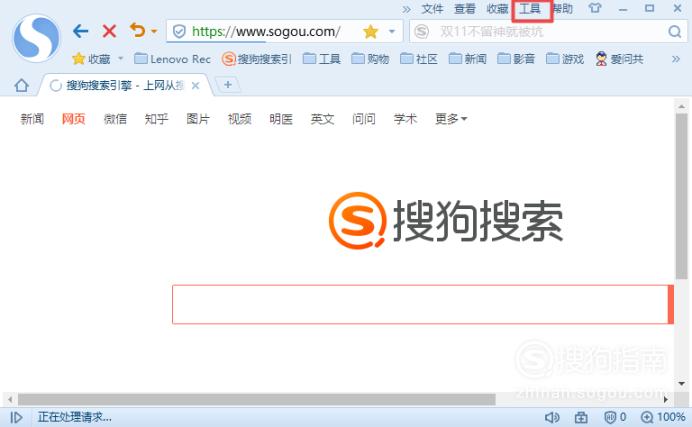Click the 图片 search category
The height and width of the screenshot is (427, 692).
[198, 119]
